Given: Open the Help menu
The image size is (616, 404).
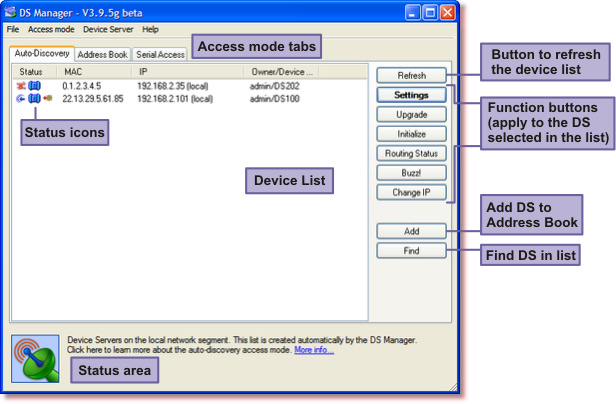Looking at the screenshot, I should tap(150, 29).
